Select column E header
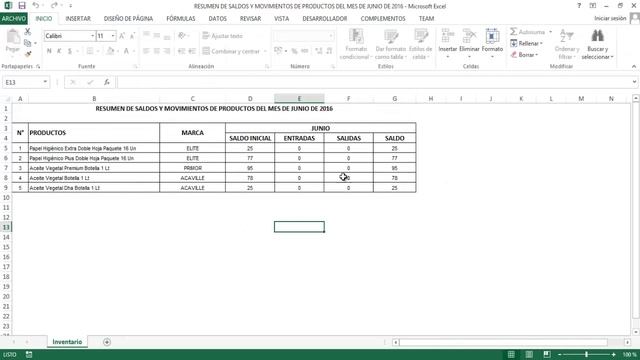Image resolution: width=640 pixels, height=360 pixels. (x=299, y=99)
